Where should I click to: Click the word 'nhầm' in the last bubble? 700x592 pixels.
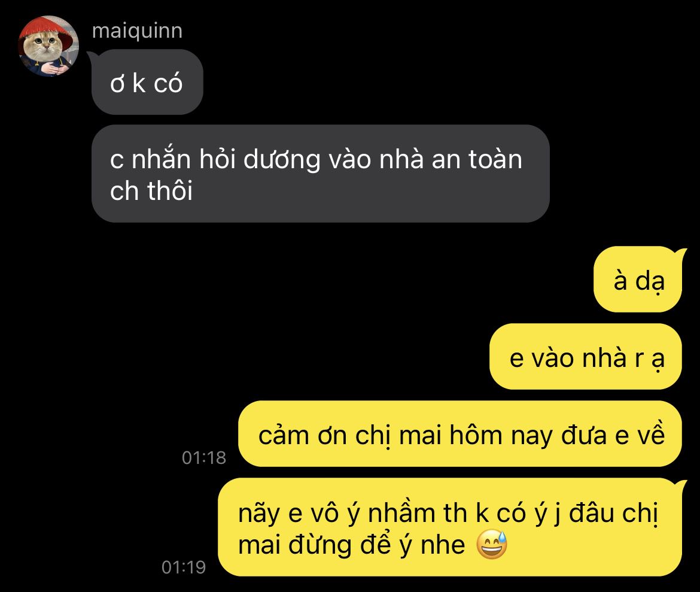pos(401,514)
